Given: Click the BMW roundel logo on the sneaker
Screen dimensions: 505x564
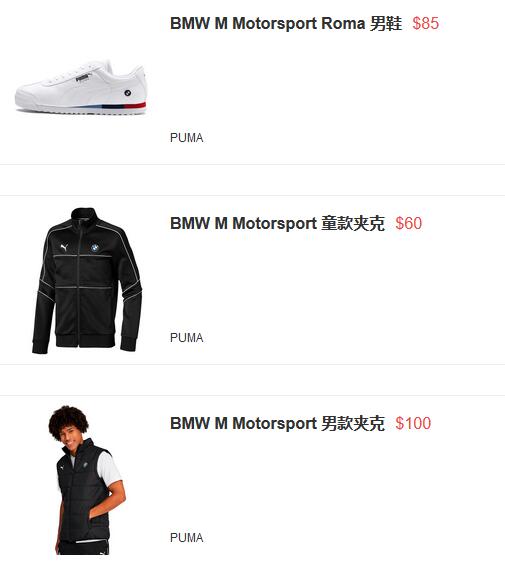Looking at the screenshot, I should [x=127, y=93].
